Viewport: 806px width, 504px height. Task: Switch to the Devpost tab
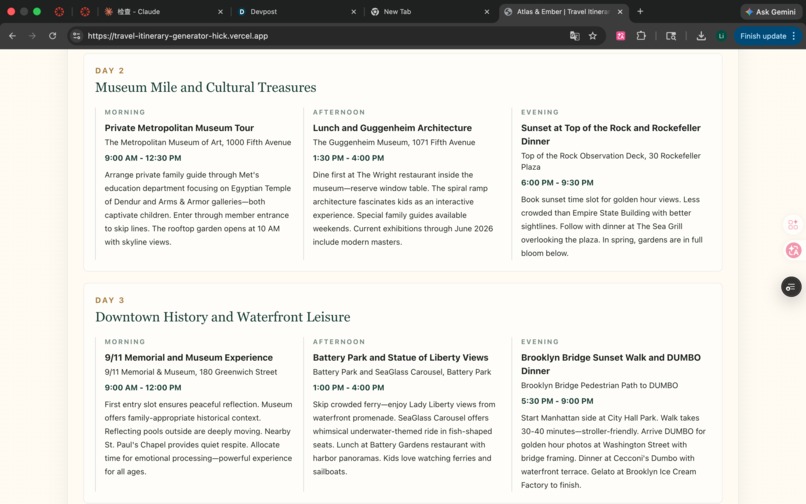296,11
